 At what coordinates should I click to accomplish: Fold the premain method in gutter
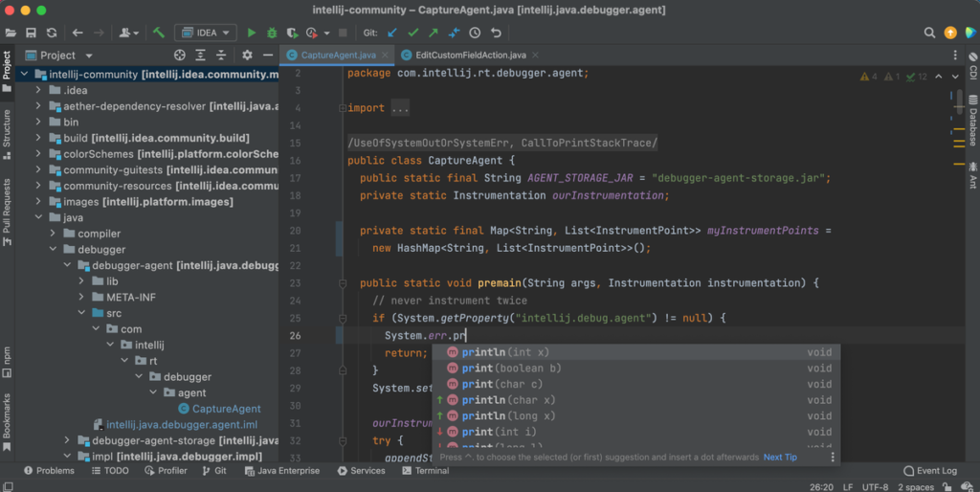[343, 283]
